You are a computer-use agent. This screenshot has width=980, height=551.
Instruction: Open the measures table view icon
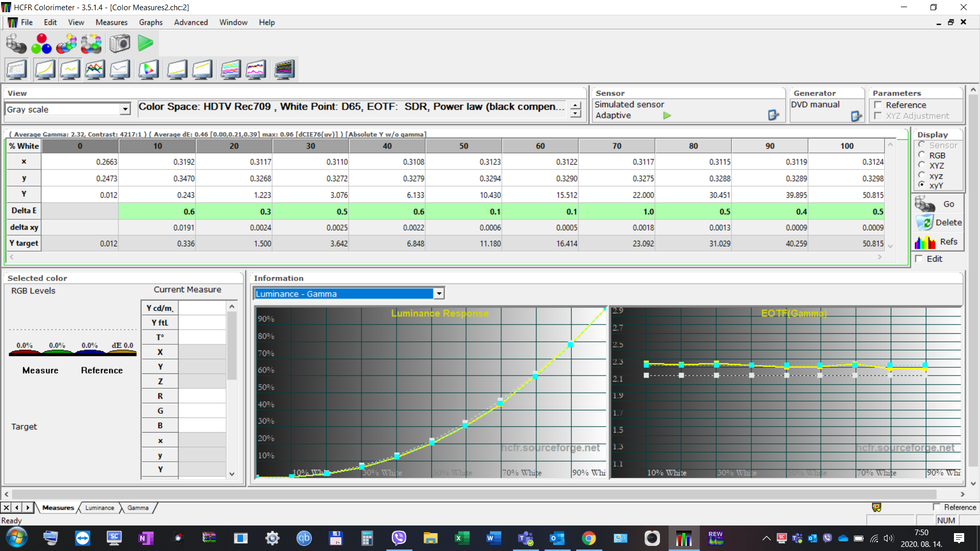click(16, 69)
